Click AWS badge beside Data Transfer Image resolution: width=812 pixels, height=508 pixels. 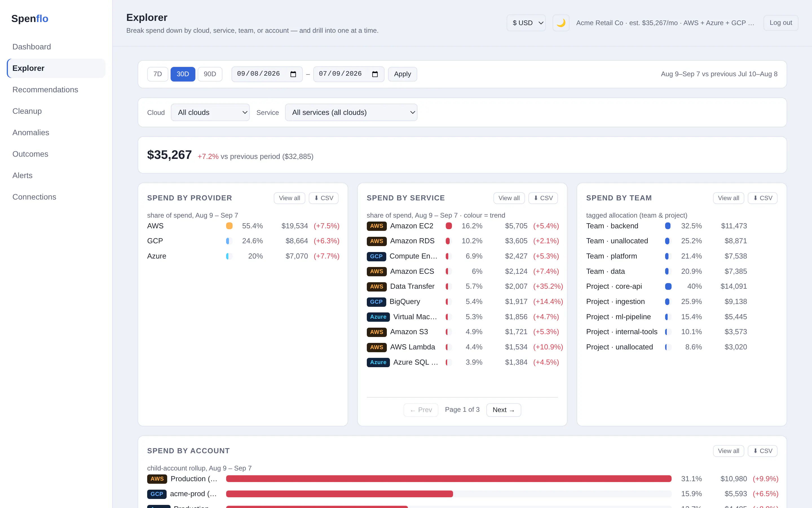pyautogui.click(x=376, y=286)
